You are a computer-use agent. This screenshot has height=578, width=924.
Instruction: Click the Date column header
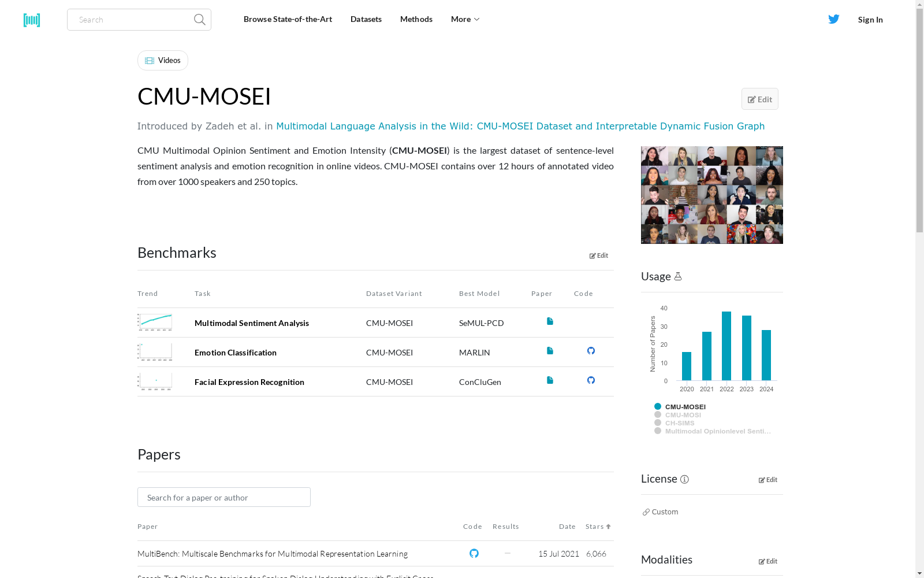(x=567, y=527)
